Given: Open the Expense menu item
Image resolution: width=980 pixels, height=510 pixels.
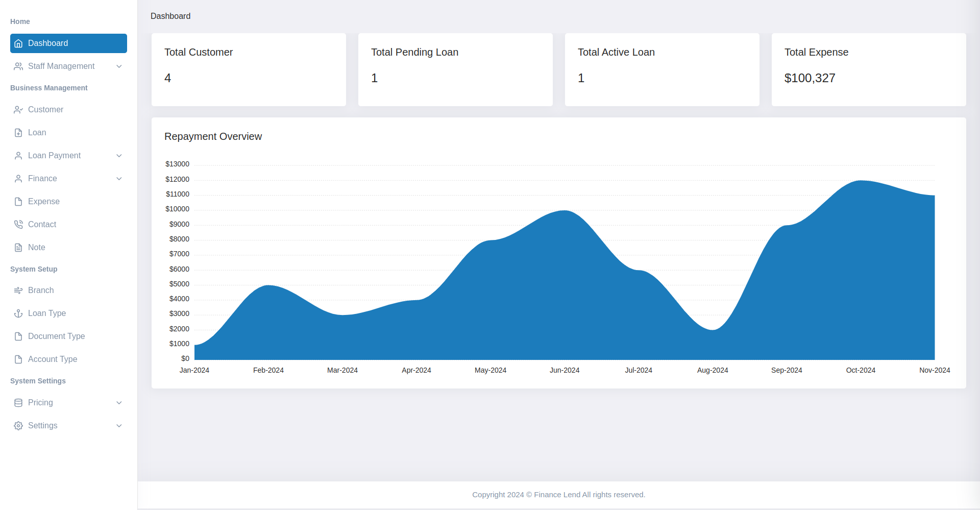Looking at the screenshot, I should pos(44,202).
